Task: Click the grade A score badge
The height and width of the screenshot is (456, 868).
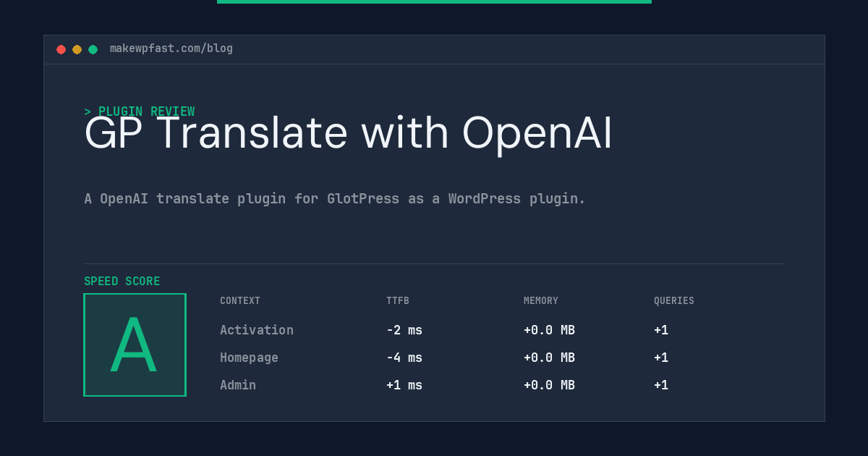Action: pyautogui.click(x=135, y=345)
